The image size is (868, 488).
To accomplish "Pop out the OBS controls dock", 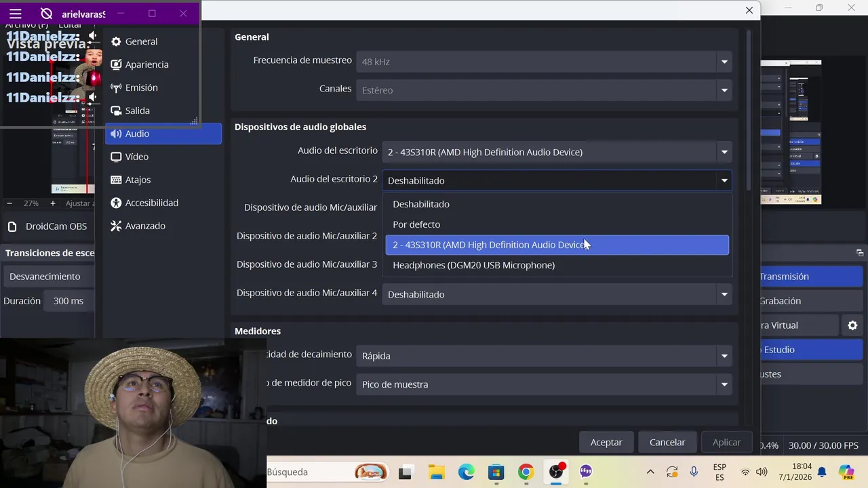I will (x=860, y=253).
